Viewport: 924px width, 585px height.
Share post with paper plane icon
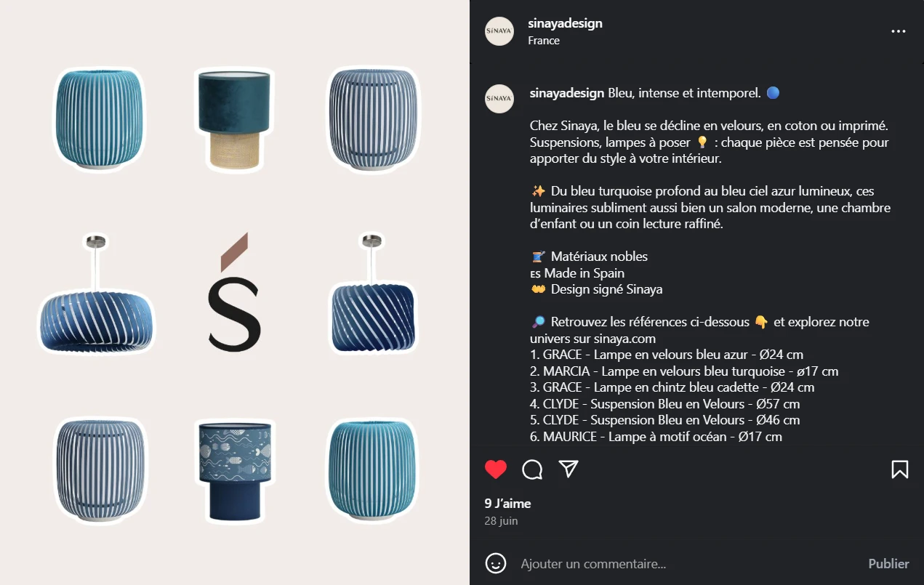click(x=569, y=469)
